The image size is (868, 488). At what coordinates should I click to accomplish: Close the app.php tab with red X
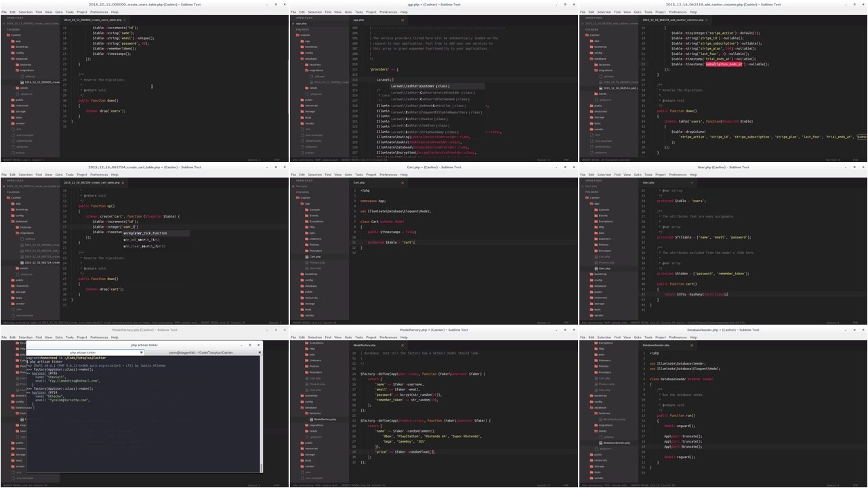402,20
